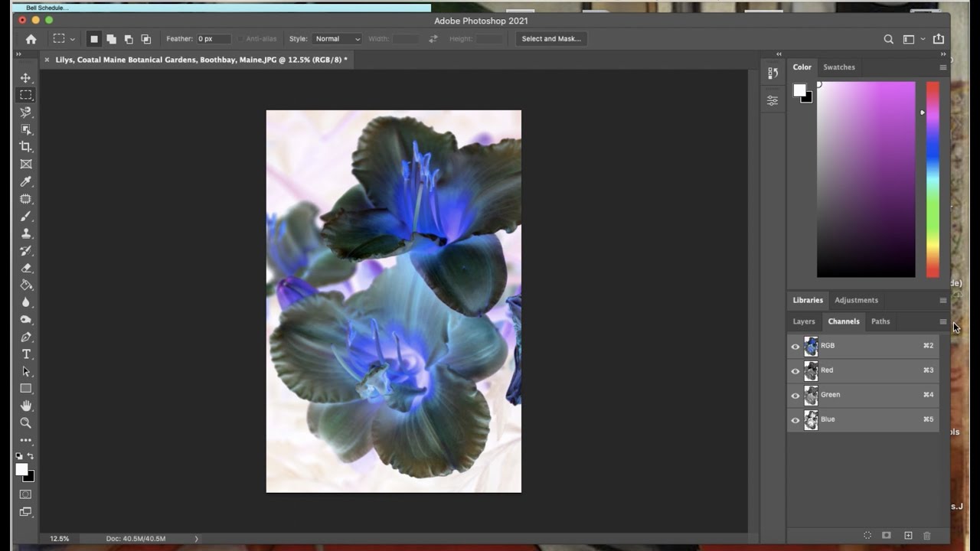The image size is (980, 551).
Task: Toggle Quick Mask mode
Action: pos(26,494)
